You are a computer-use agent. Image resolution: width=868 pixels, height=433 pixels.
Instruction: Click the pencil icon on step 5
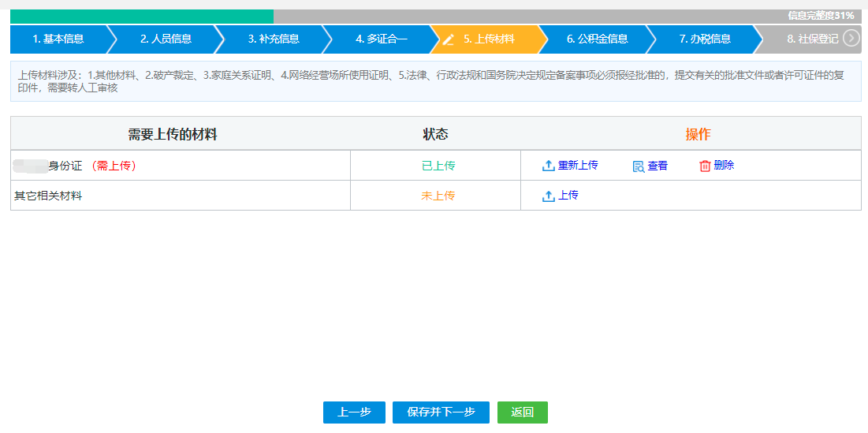(x=449, y=39)
